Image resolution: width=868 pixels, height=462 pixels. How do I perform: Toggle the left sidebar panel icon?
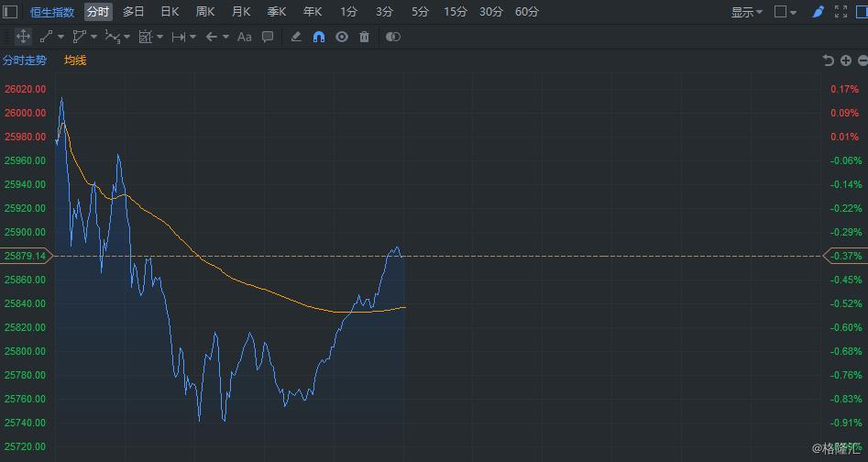coord(10,12)
